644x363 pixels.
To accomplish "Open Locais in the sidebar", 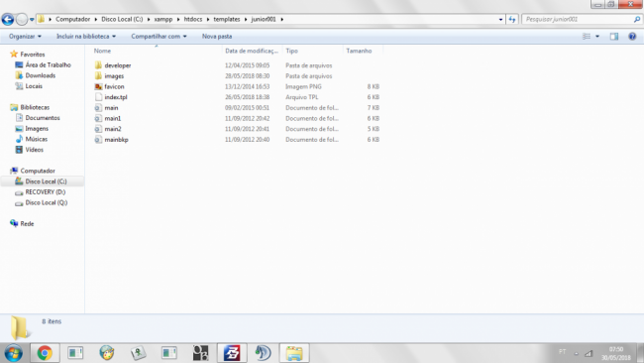I will [34, 86].
